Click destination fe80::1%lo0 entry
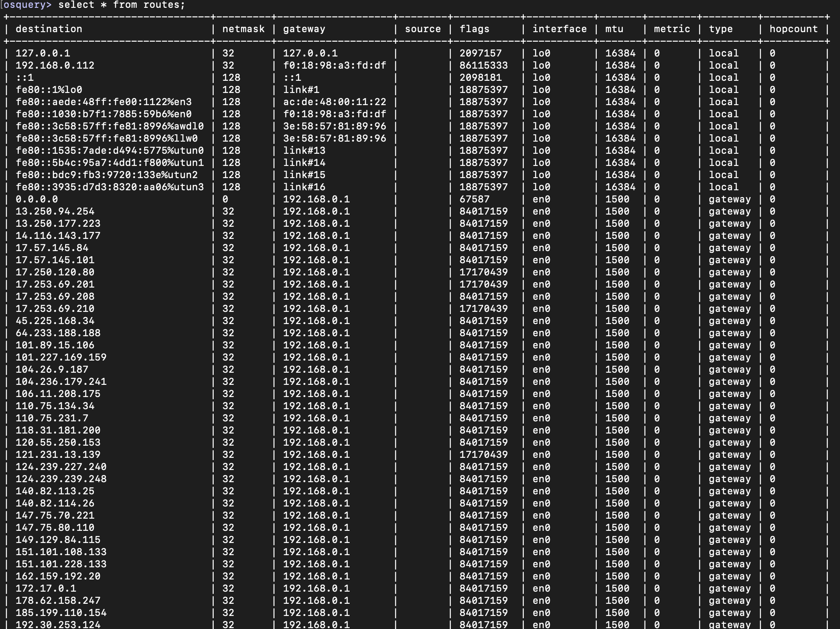Image resolution: width=840 pixels, height=629 pixels. coord(49,90)
